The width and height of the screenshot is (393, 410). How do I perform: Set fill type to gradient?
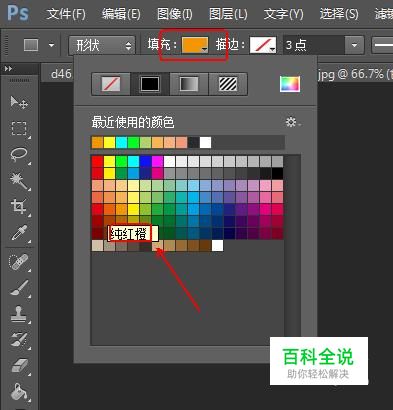point(189,84)
